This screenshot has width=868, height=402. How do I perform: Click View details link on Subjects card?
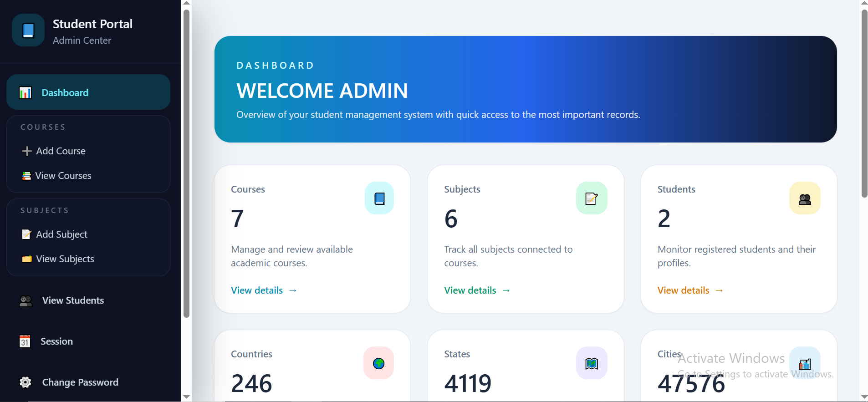pyautogui.click(x=477, y=290)
